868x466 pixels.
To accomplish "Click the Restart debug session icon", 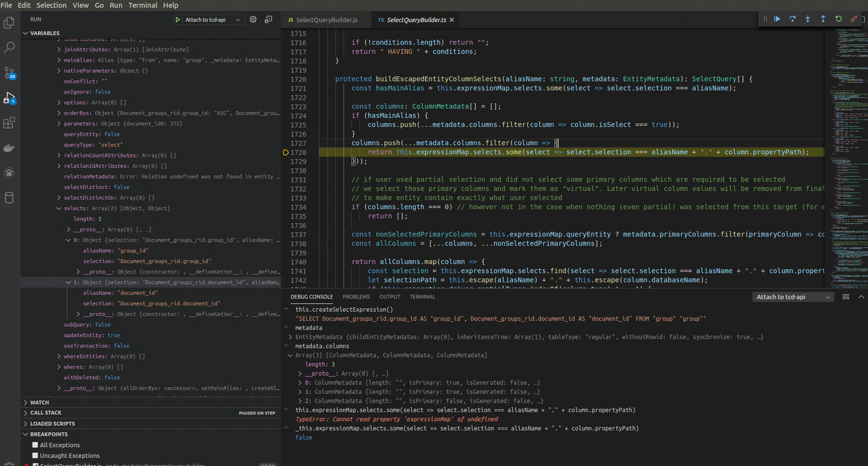I will [839, 19].
